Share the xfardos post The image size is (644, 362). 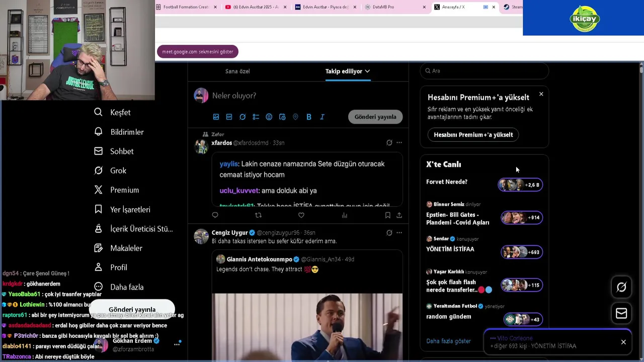click(399, 215)
